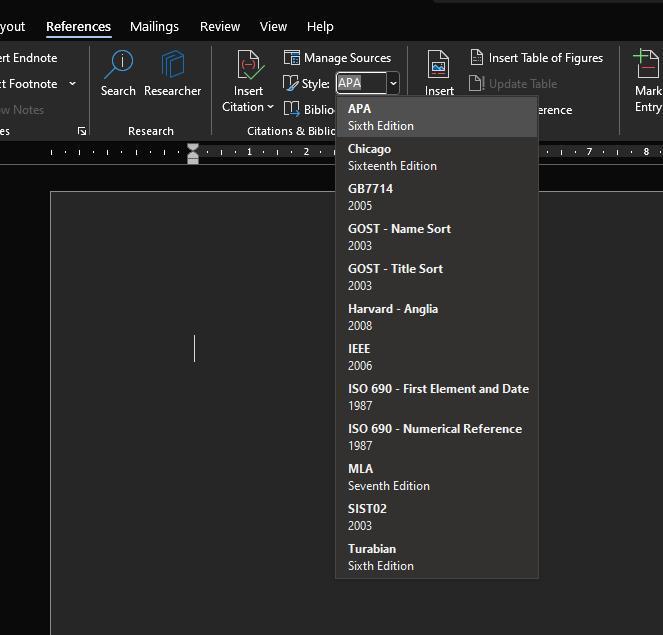Viewport: 663px width, 635px height.
Task: Click the Insert Citation icon
Action: 250,65
